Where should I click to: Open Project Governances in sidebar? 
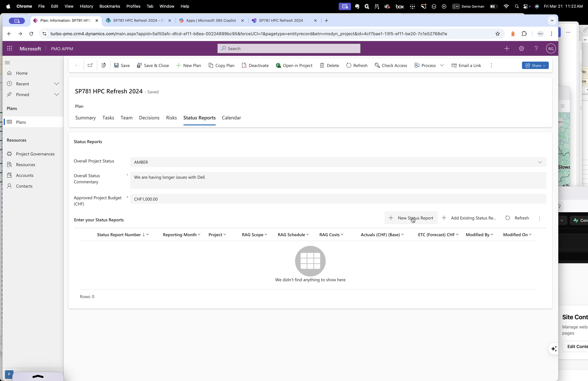click(35, 154)
